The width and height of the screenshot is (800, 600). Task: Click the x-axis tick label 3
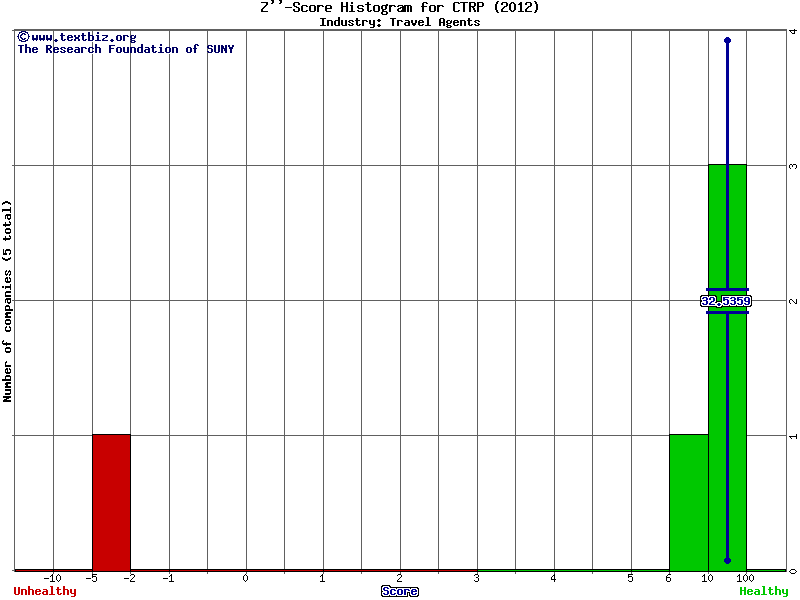pyautogui.click(x=477, y=578)
